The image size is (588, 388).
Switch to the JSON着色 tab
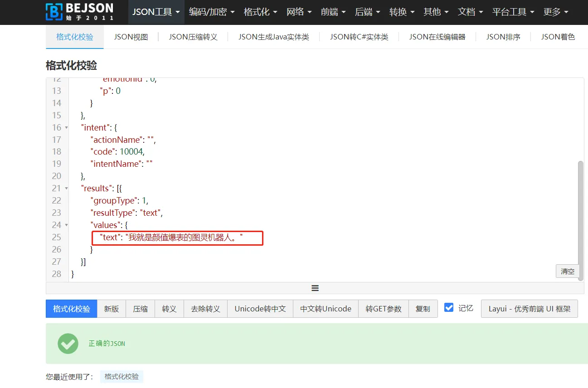[558, 37]
